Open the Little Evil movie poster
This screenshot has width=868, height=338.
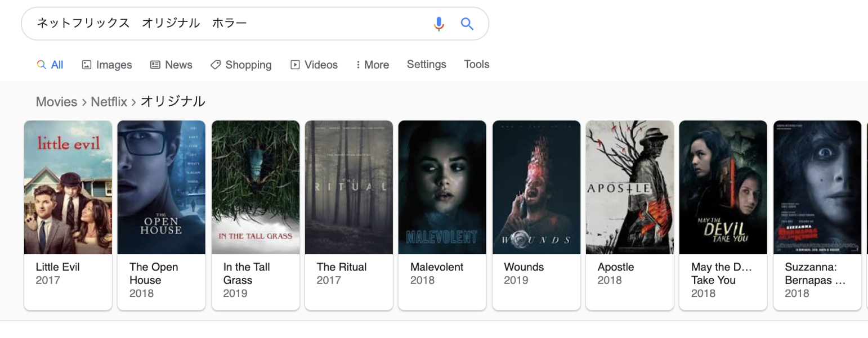pos(68,187)
